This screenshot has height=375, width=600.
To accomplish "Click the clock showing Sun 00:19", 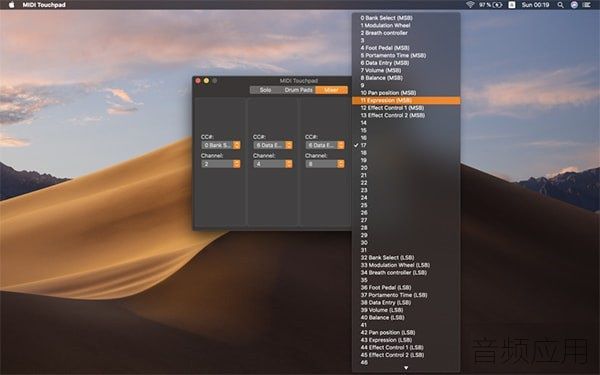I will (535, 5).
